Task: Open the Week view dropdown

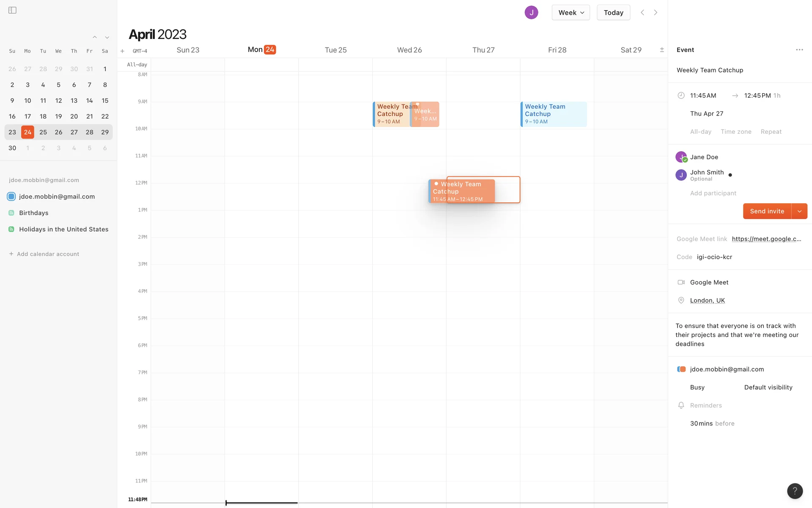Action: (571, 13)
